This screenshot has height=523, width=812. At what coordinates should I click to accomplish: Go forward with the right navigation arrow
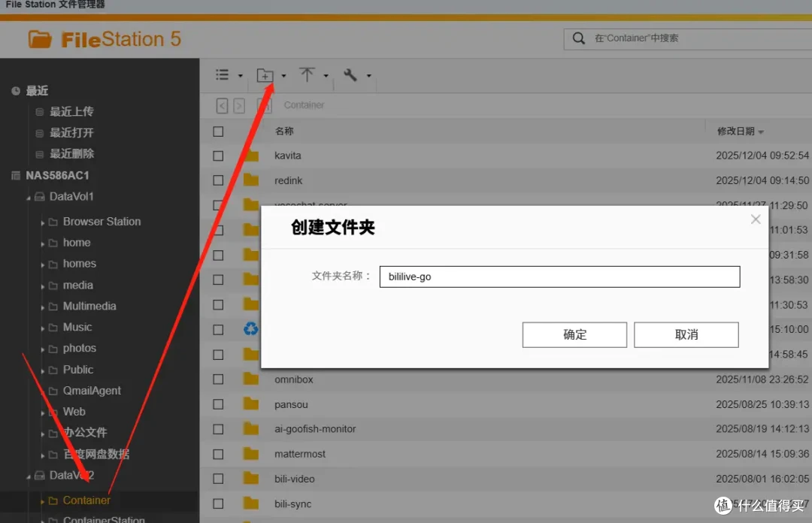tap(239, 106)
